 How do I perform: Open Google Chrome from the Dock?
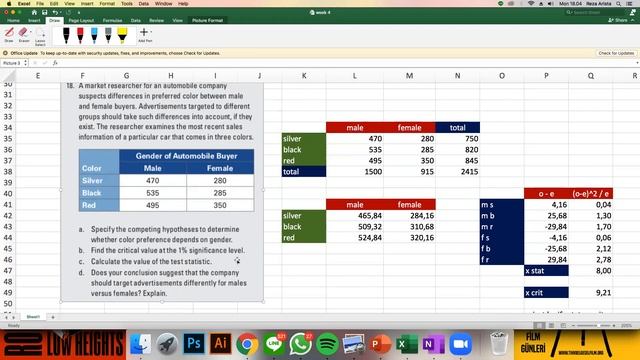coord(247,344)
